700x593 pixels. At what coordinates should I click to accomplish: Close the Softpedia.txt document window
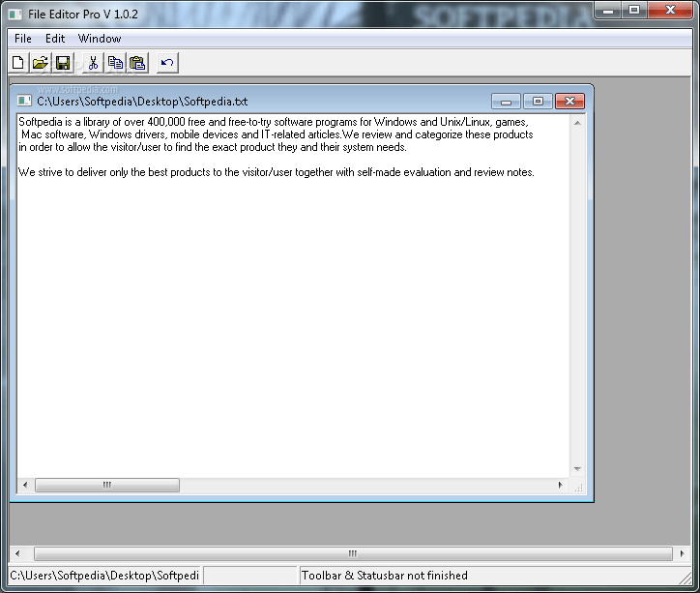pyautogui.click(x=569, y=102)
